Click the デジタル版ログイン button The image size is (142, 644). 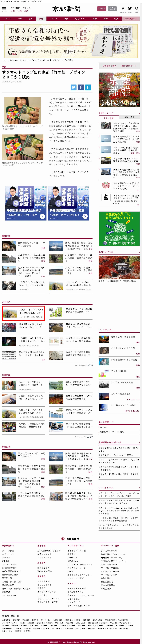pyautogui.click(x=112, y=9)
